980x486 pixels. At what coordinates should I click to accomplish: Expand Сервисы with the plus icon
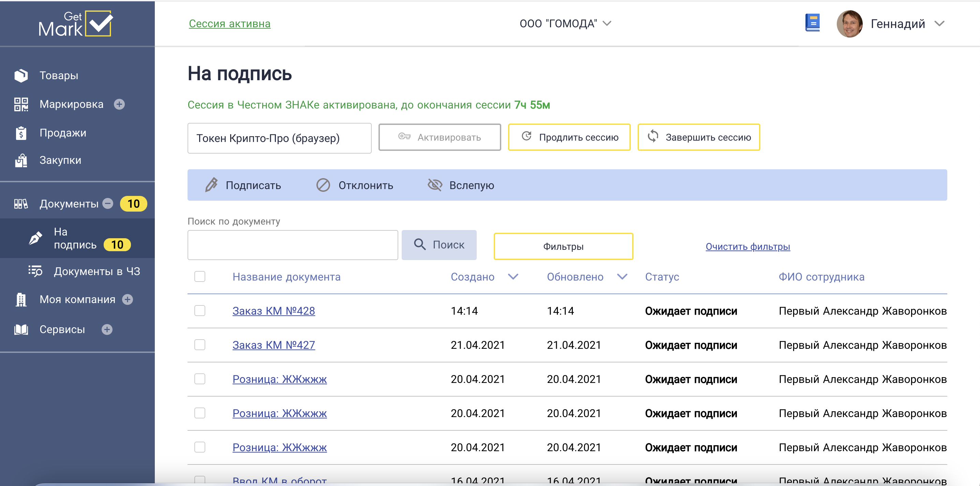(107, 329)
